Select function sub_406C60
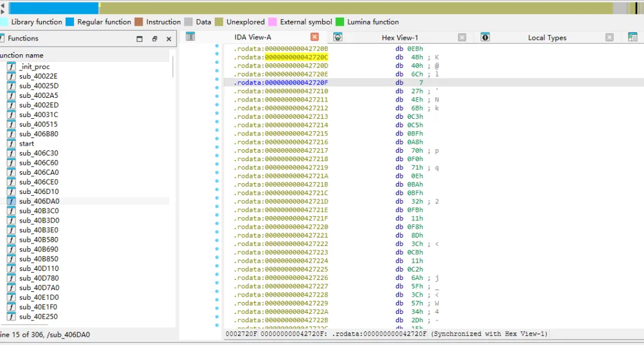Image resolution: width=644 pixels, height=345 pixels. [39, 163]
